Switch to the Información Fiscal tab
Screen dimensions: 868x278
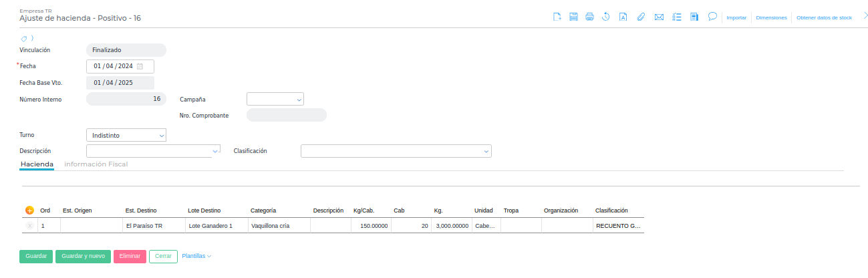click(96, 164)
